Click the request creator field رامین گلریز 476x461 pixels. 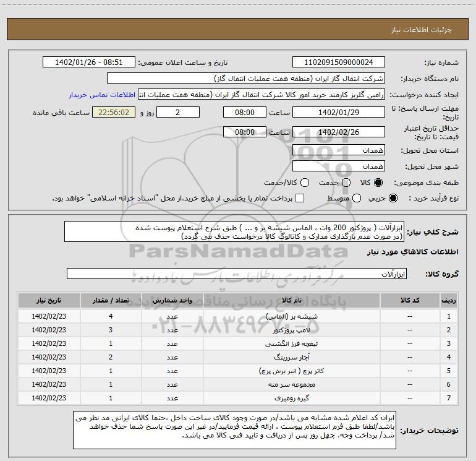(261, 95)
